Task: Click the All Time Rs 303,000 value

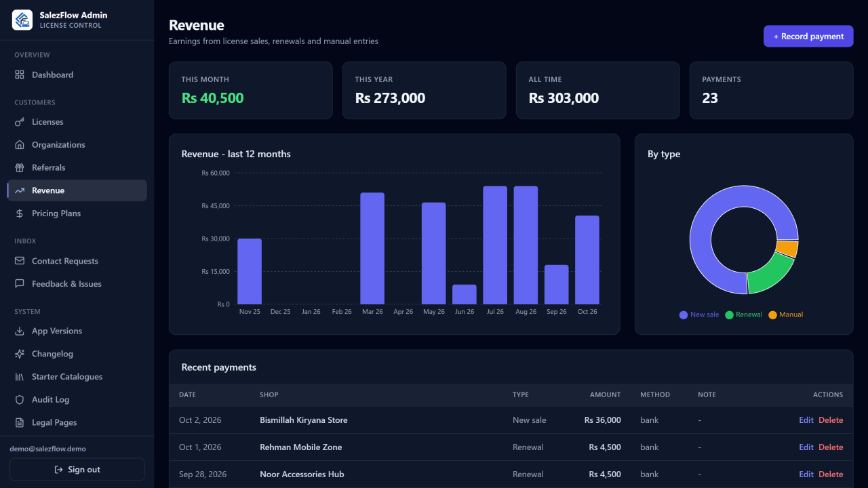Action: [x=564, y=98]
